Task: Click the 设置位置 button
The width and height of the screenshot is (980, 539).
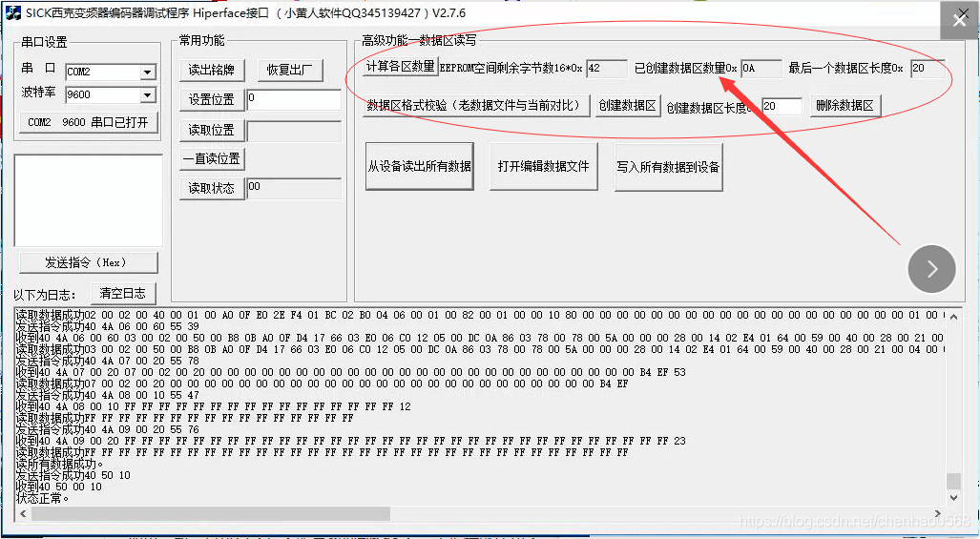Action: click(211, 100)
